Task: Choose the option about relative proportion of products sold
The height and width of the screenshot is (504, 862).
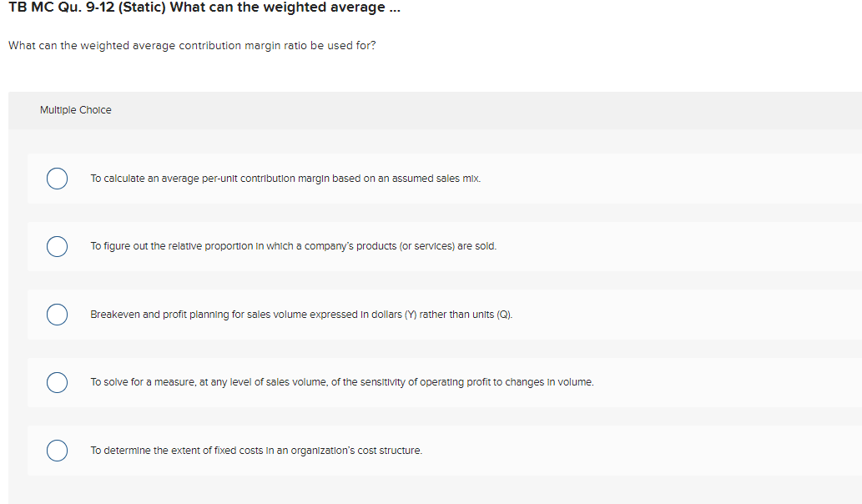Action: click(292, 246)
